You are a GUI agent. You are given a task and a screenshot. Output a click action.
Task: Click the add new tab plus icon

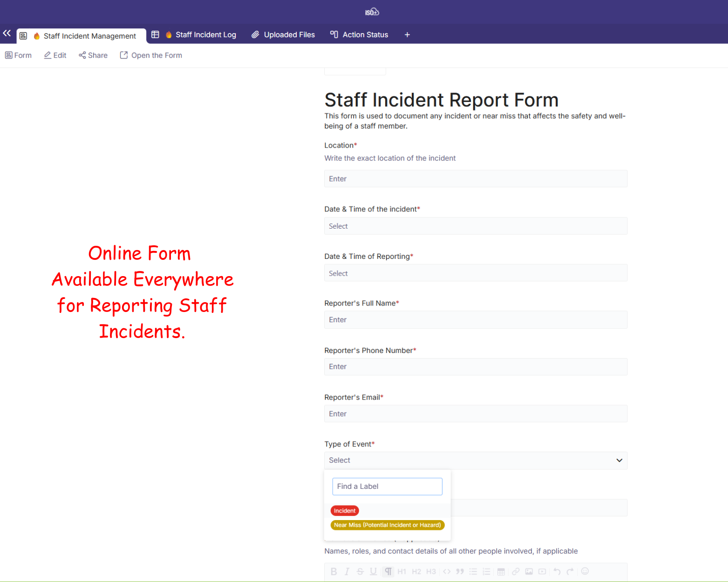point(407,35)
